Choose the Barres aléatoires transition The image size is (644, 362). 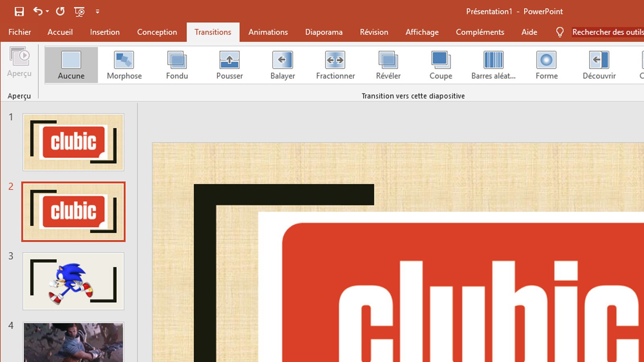click(x=493, y=65)
